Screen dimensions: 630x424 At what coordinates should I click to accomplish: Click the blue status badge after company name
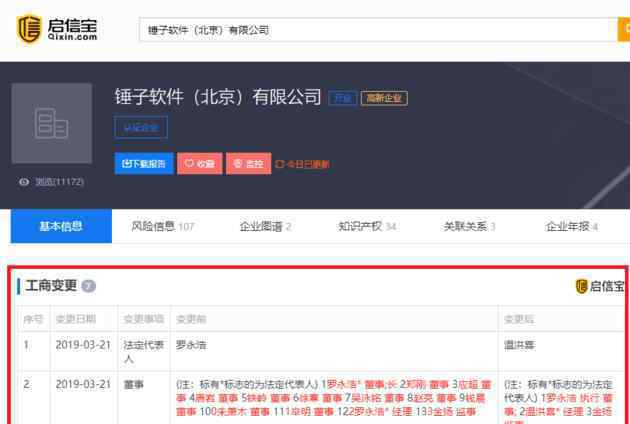[343, 98]
